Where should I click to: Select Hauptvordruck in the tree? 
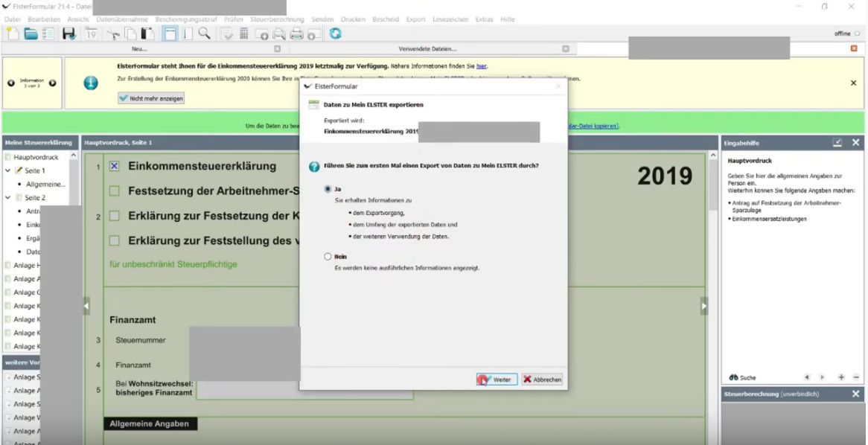coord(36,157)
